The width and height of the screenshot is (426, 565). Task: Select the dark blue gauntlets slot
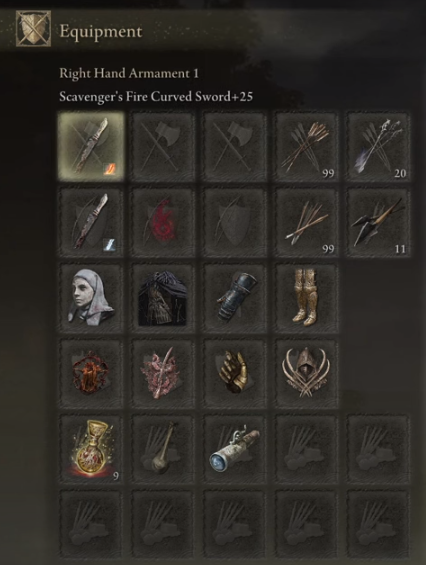pos(235,298)
